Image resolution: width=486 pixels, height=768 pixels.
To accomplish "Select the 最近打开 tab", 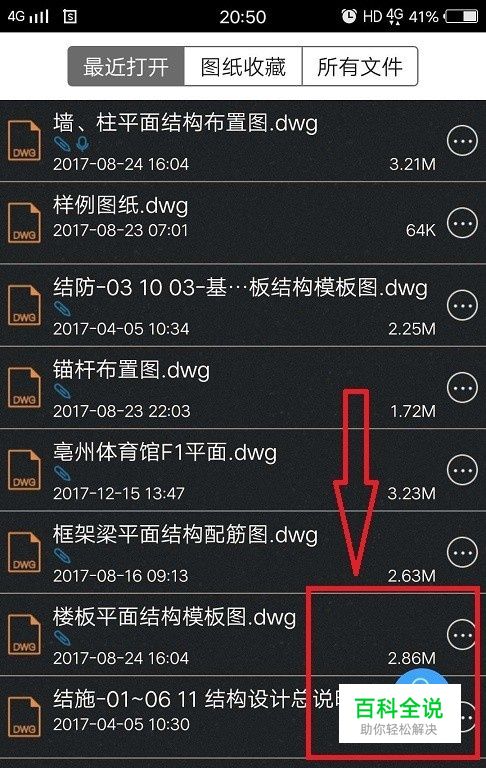I will coord(126,67).
